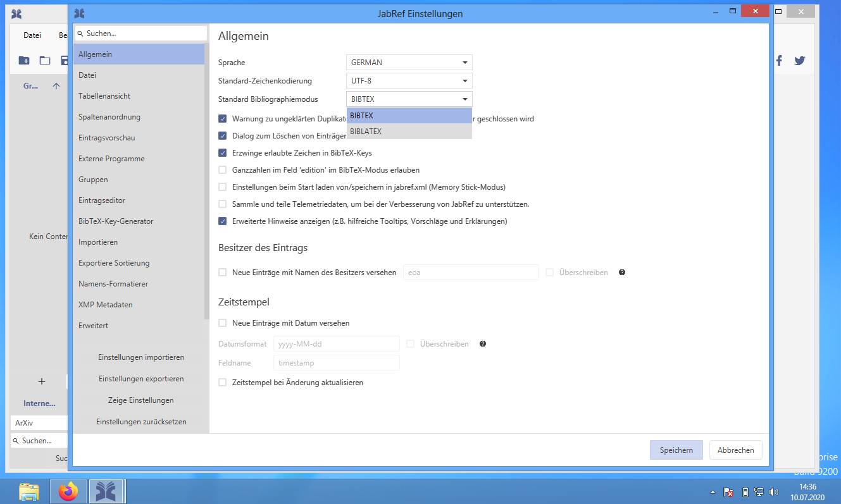This screenshot has height=504, width=841.
Task: Focus the settings Suchen... field
Action: [x=141, y=34]
